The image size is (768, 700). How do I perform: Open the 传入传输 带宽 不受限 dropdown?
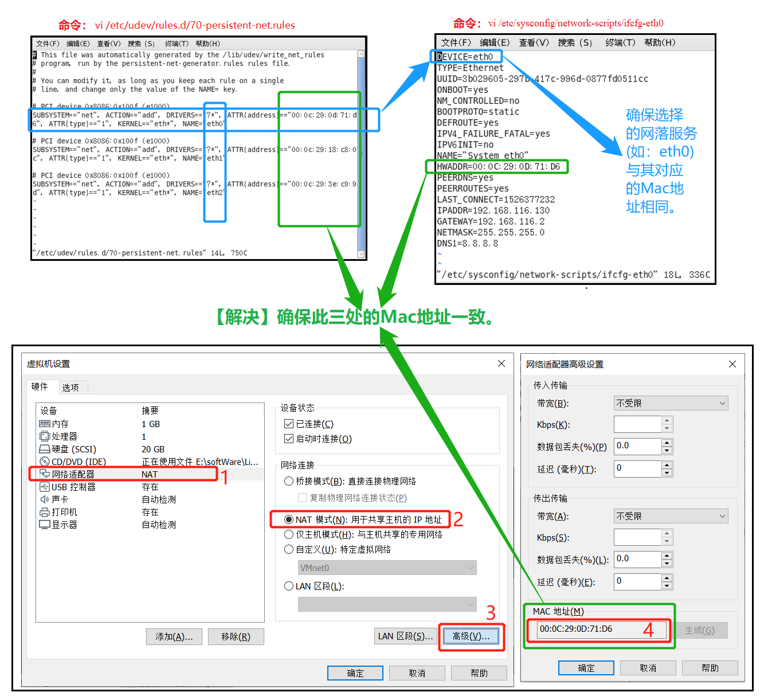pos(723,403)
